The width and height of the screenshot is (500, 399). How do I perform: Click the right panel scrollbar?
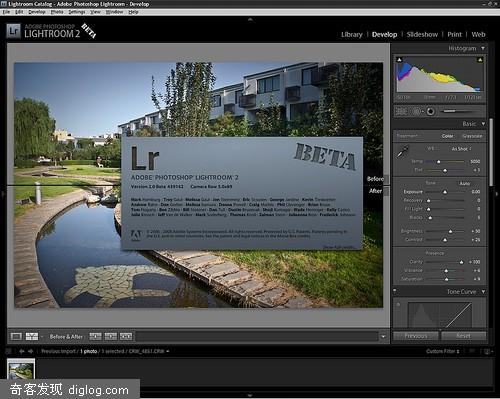491,152
